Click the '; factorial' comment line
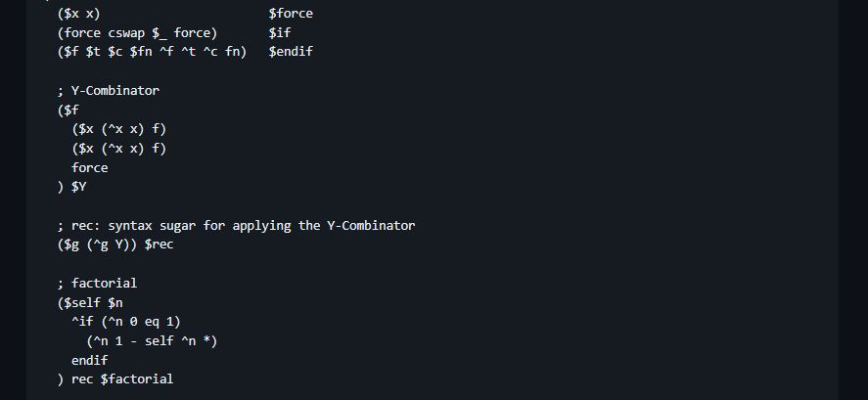868x400 pixels. coord(97,283)
